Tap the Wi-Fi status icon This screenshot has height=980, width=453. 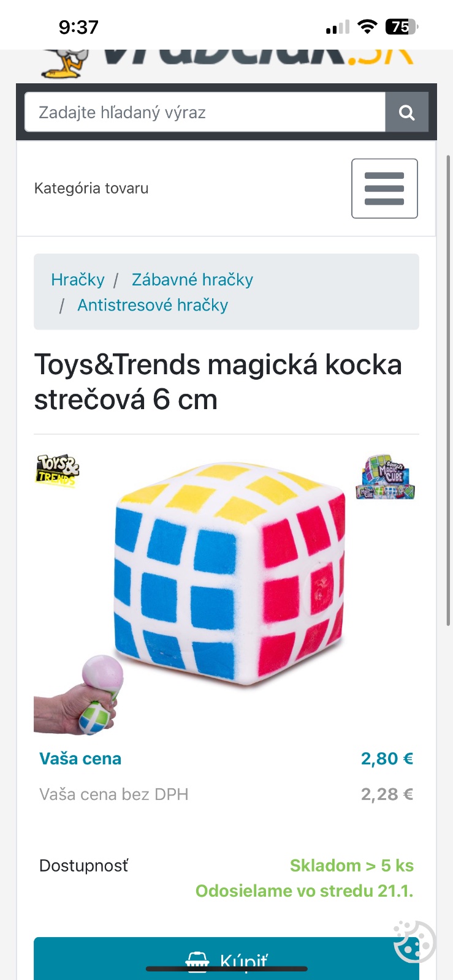367,27
